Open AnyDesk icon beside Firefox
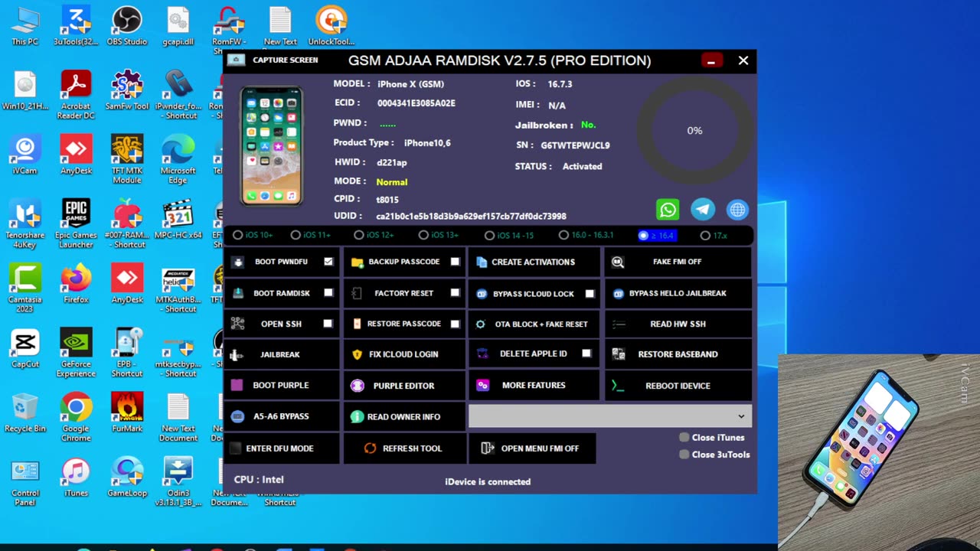This screenshot has height=551, width=980. (127, 283)
